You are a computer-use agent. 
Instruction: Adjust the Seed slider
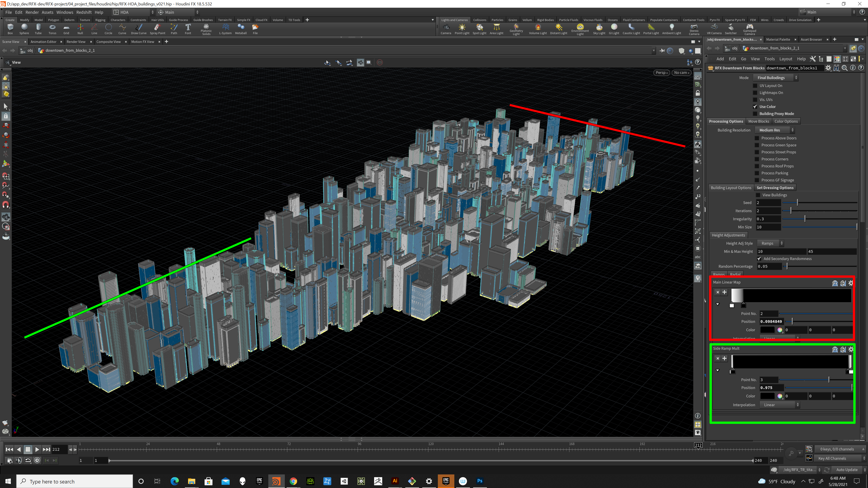click(819, 202)
